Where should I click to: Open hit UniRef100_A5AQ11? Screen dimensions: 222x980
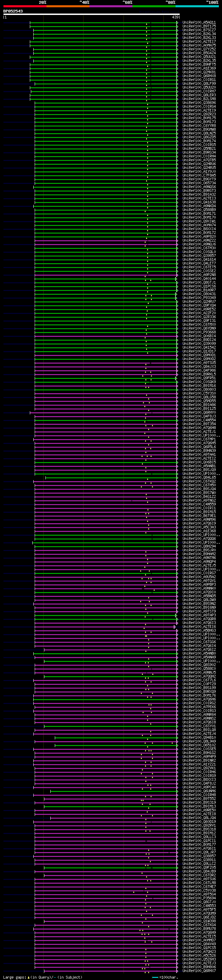click(x=199, y=23)
